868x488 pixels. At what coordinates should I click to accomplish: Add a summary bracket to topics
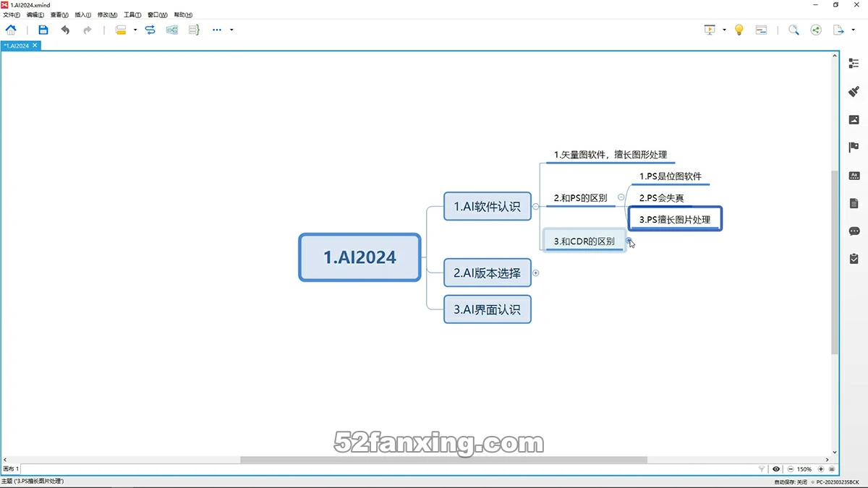coord(194,30)
